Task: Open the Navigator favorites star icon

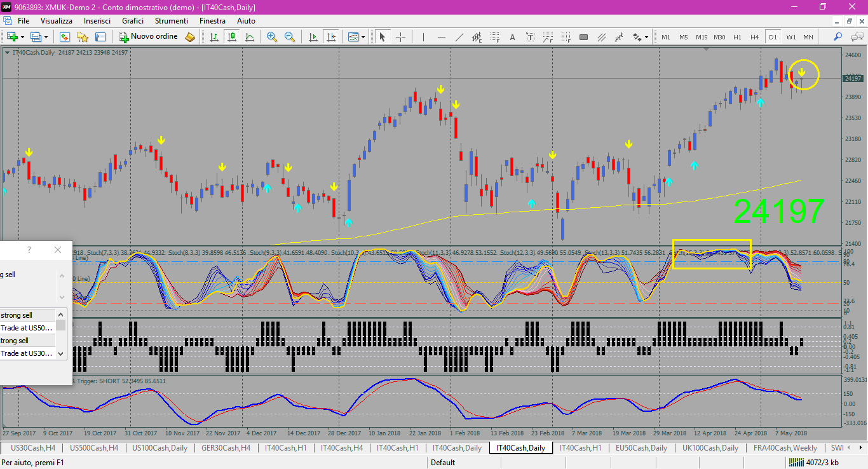Action: [83, 37]
